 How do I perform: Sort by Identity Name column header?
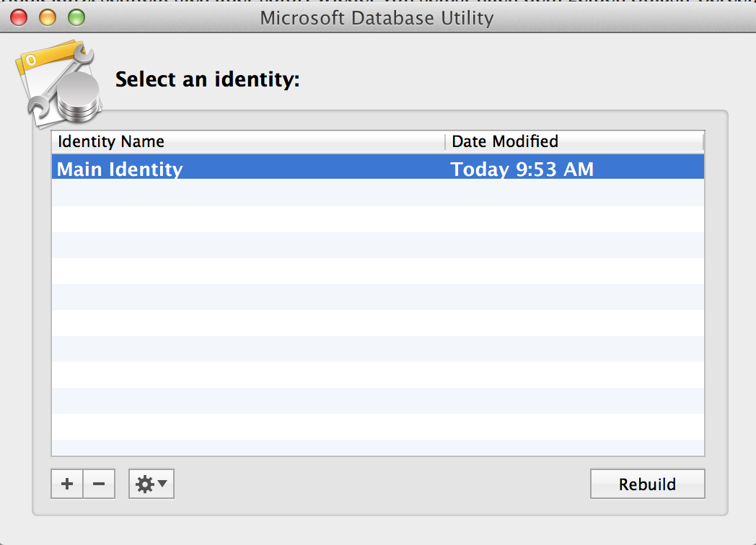pyautogui.click(x=248, y=142)
